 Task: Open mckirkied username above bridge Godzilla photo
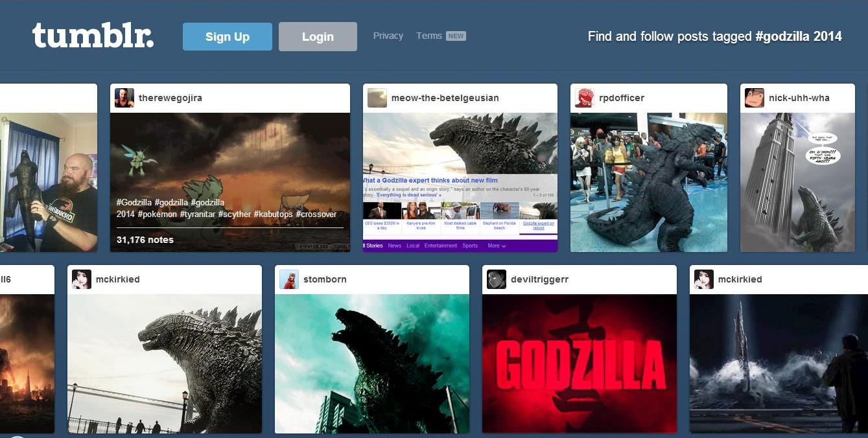(x=118, y=279)
